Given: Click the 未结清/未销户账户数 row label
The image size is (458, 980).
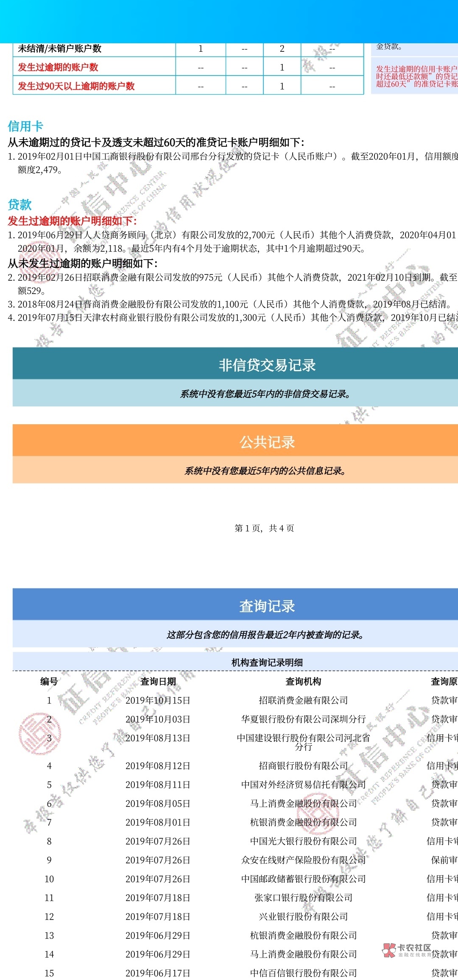Looking at the screenshot, I should (60, 48).
